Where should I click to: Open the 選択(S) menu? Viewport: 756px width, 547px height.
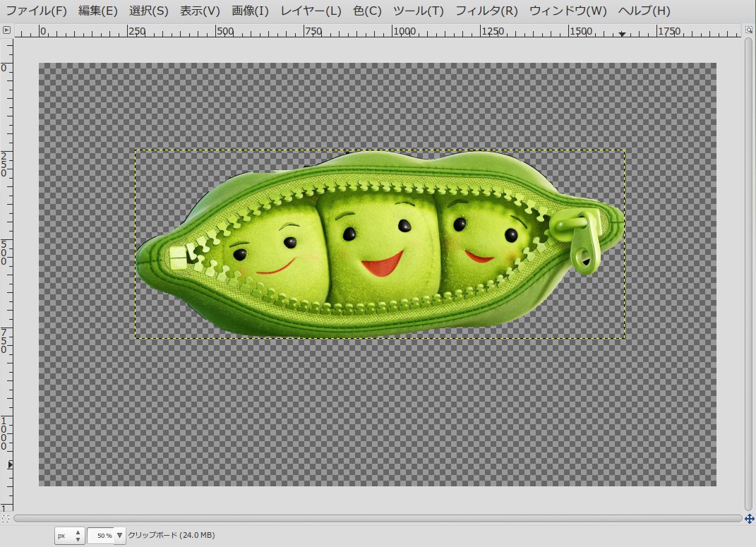148,11
